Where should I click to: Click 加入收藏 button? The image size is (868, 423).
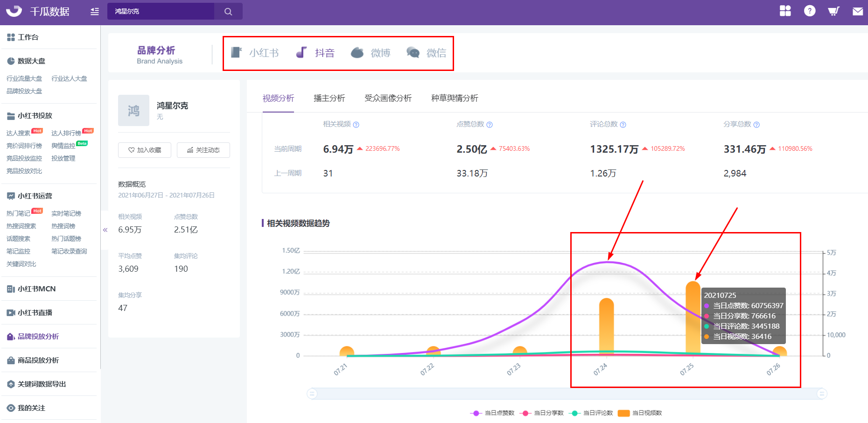point(145,150)
